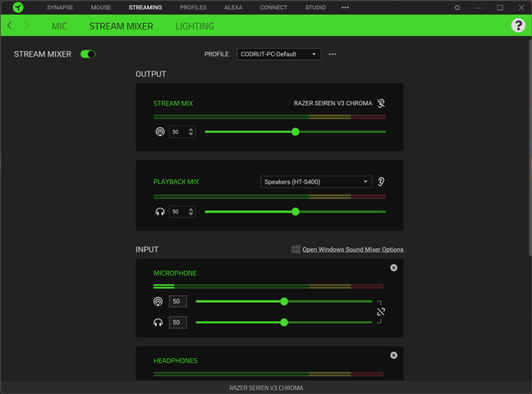Open the Speakers (HT-S400) device dropdown
The image size is (532, 394).
click(316, 182)
